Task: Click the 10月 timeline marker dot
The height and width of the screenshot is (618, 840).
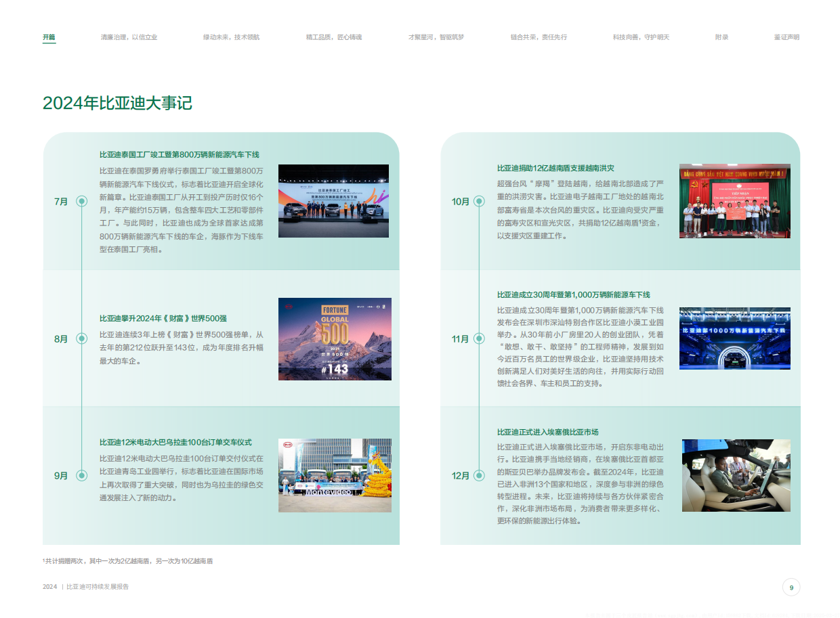Action: 479,201
